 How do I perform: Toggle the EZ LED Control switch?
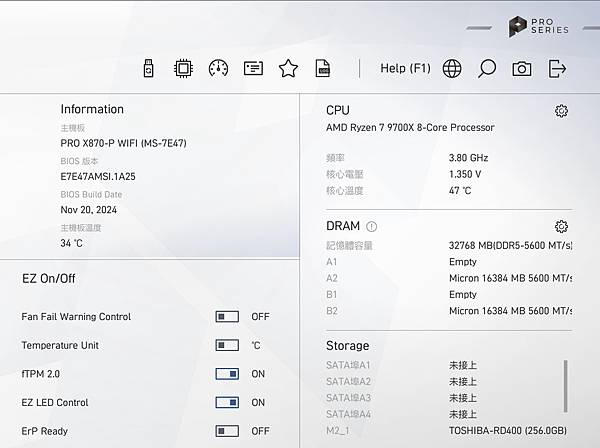[x=227, y=402]
